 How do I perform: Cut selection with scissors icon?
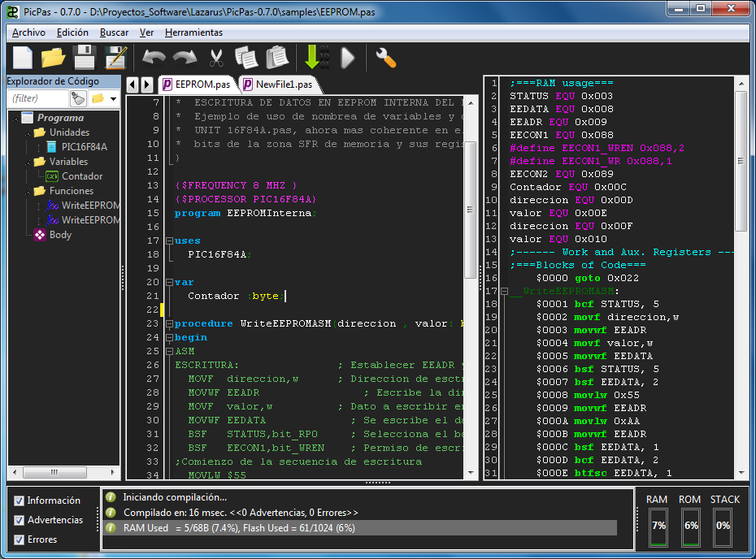pos(216,58)
